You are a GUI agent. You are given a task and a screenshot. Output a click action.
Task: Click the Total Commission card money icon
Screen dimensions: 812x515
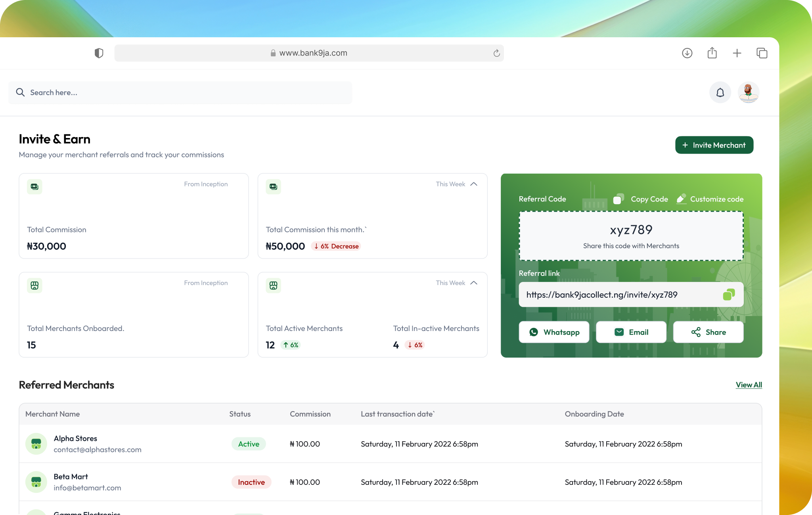(x=34, y=186)
